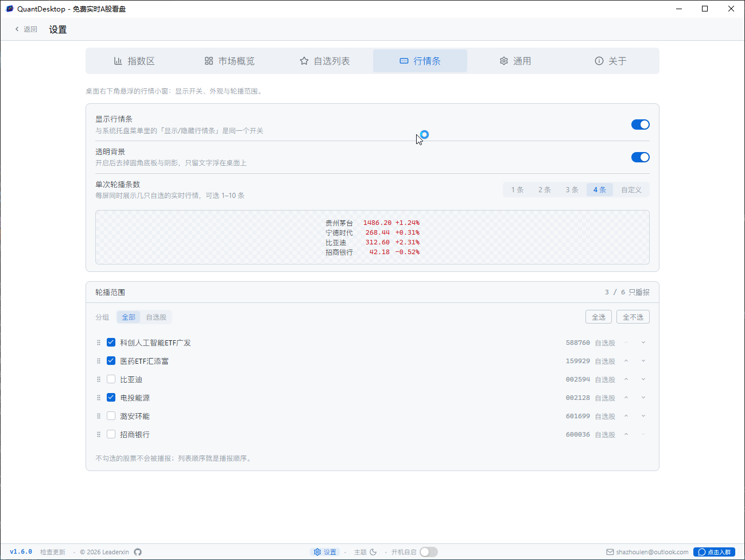Viewport: 745px width, 560px height.
Task: Uncheck the 电投能源 checkbox
Action: pos(111,398)
